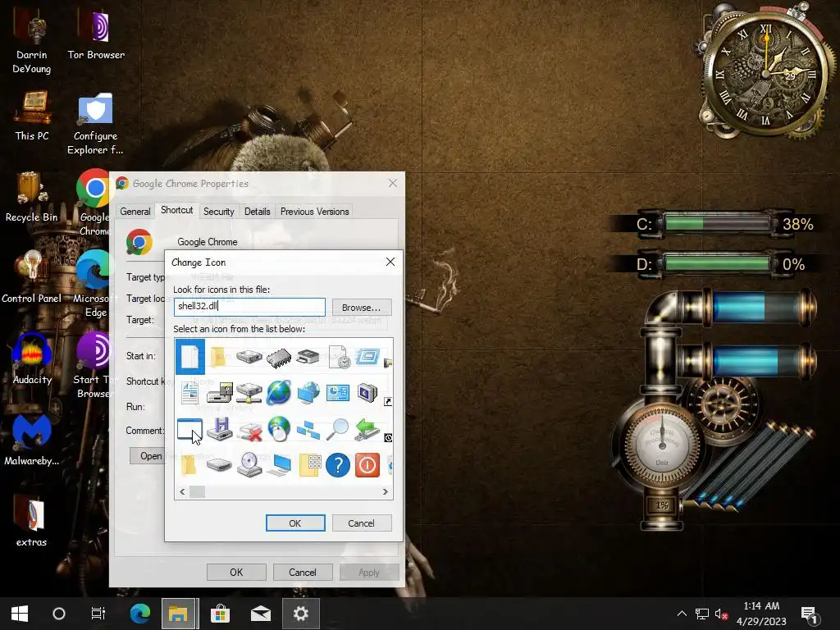Open the Previous Versions tab

click(x=314, y=212)
